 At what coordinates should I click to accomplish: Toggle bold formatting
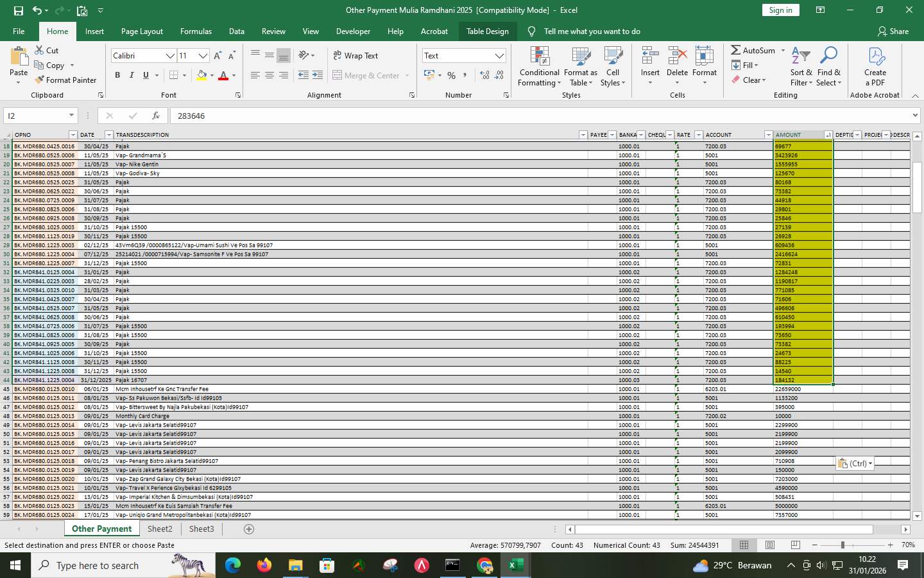point(117,75)
